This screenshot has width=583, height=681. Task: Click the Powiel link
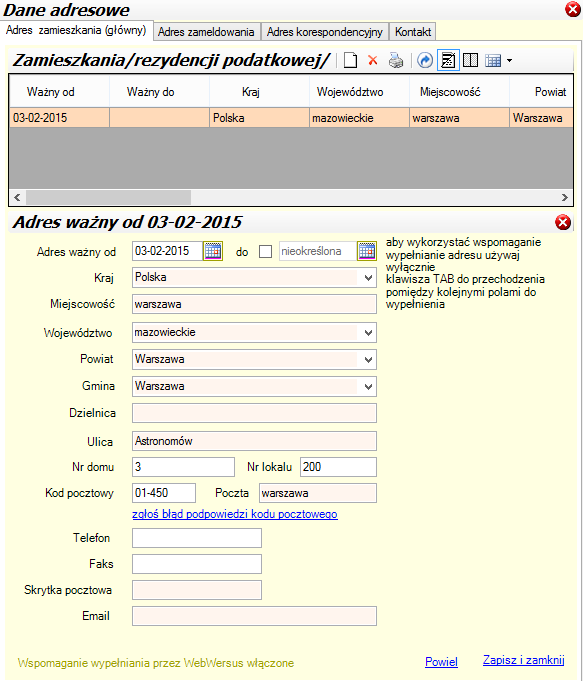pos(441,661)
